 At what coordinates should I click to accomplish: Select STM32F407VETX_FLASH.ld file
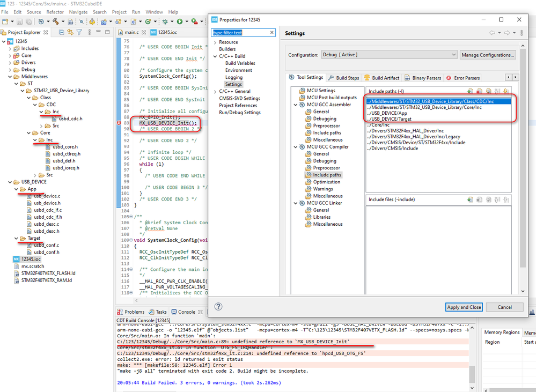coord(48,273)
